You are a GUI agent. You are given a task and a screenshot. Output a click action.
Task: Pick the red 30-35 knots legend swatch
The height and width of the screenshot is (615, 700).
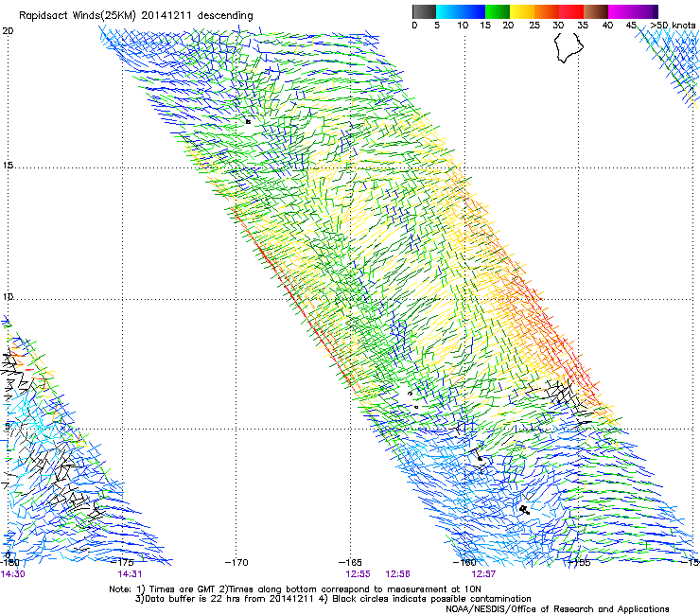(x=571, y=11)
